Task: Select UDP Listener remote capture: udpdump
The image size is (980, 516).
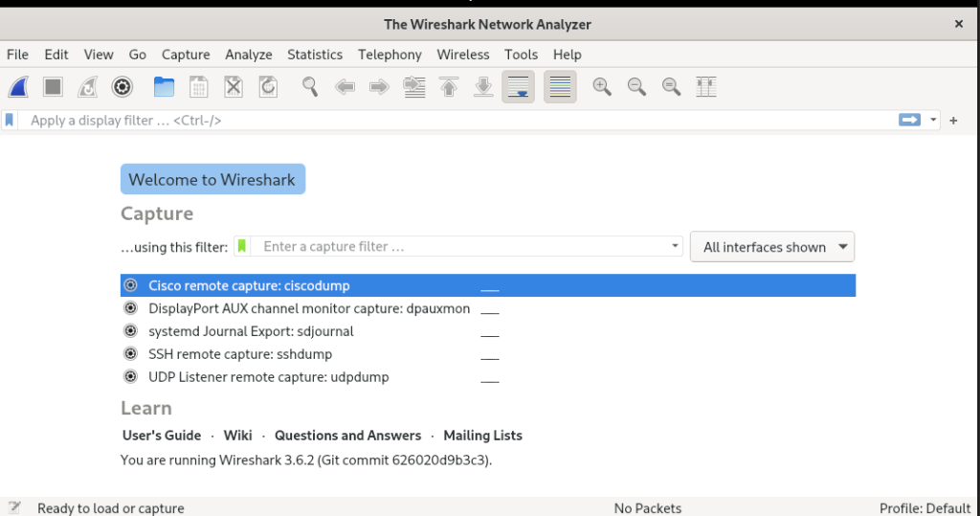Action: [487, 376]
